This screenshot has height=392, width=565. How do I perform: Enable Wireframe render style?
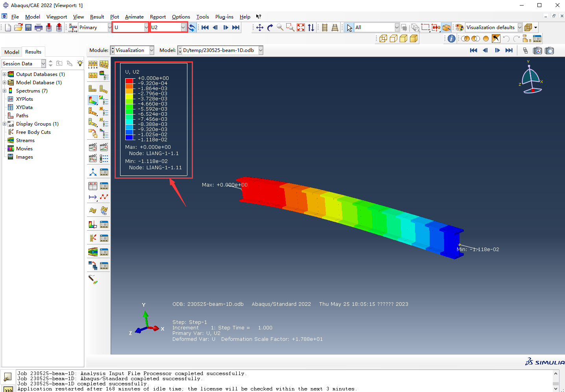383,39
